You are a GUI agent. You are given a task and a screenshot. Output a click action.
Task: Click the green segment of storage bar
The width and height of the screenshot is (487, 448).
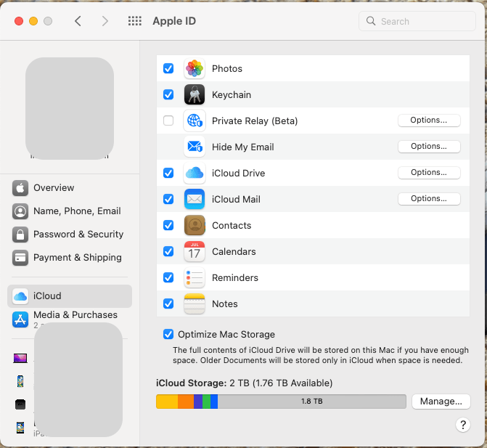(x=207, y=402)
